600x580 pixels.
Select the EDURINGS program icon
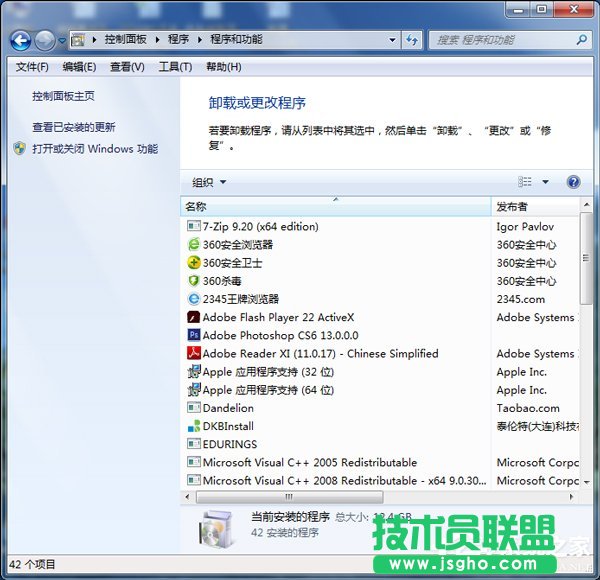pyautogui.click(x=194, y=444)
